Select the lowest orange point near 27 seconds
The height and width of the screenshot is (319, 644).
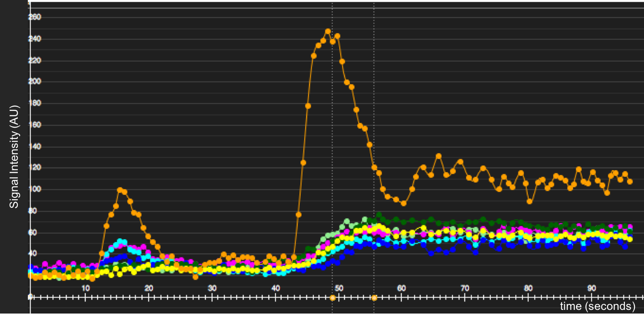[x=195, y=277]
